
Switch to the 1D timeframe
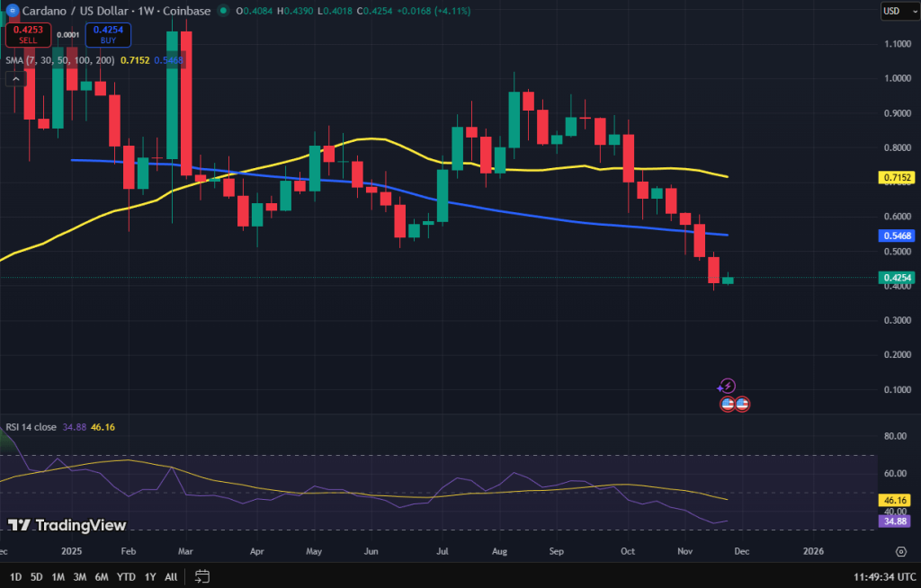(13, 577)
